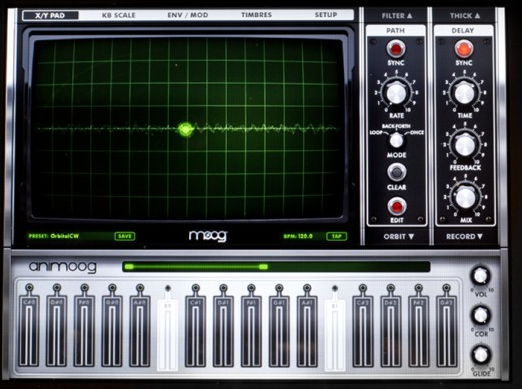Click the DELAY FEEDBACK knob
The width and height of the screenshot is (522, 389).
pyautogui.click(x=465, y=145)
